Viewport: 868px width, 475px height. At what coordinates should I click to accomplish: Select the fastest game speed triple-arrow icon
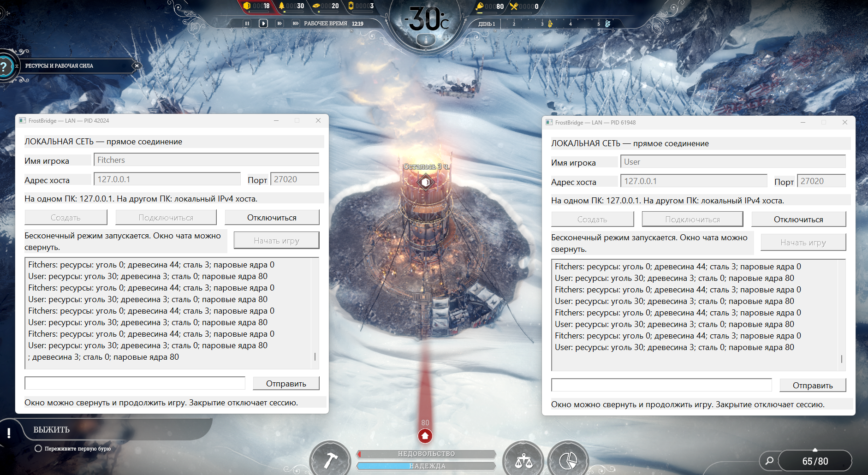tap(296, 24)
